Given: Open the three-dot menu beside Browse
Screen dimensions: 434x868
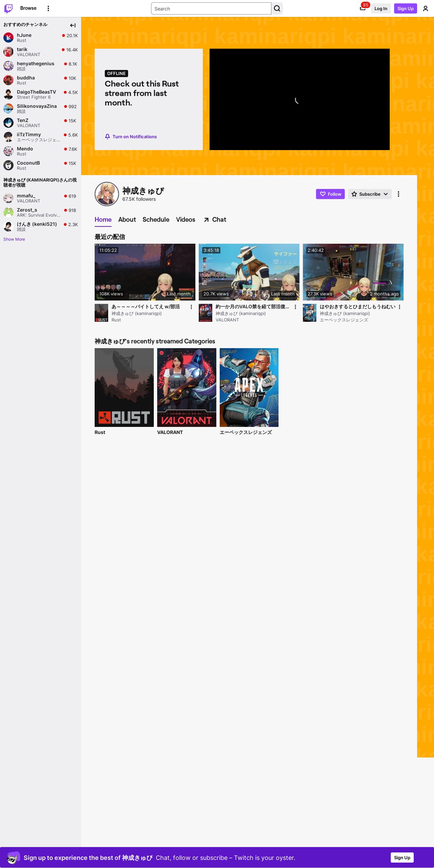Looking at the screenshot, I should coord(48,8).
